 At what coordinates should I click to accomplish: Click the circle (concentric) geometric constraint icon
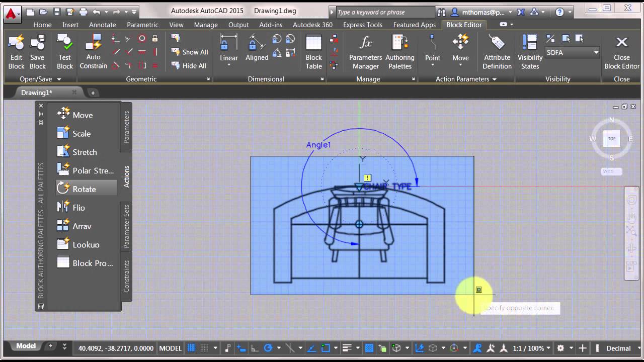click(x=142, y=38)
